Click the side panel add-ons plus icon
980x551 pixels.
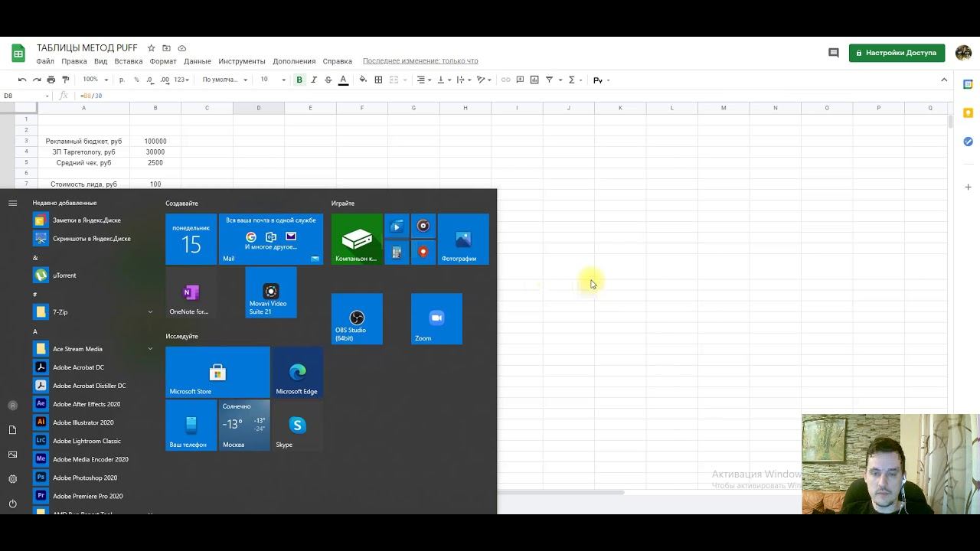(x=968, y=187)
